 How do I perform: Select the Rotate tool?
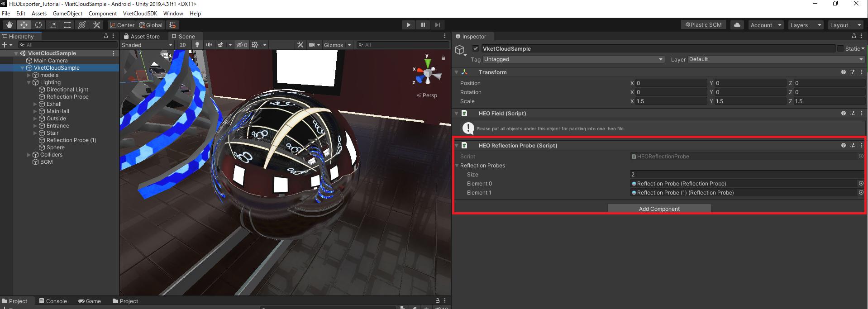[x=38, y=25]
